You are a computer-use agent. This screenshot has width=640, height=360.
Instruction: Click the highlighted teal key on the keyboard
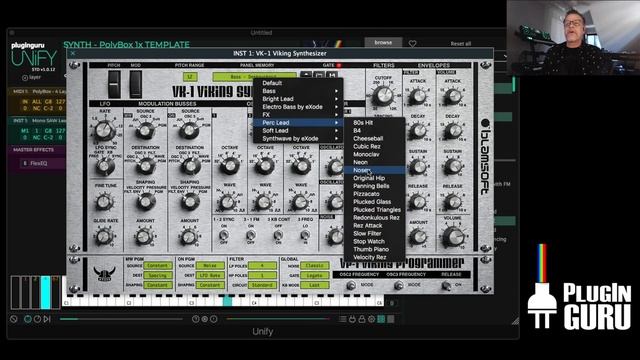227,301
